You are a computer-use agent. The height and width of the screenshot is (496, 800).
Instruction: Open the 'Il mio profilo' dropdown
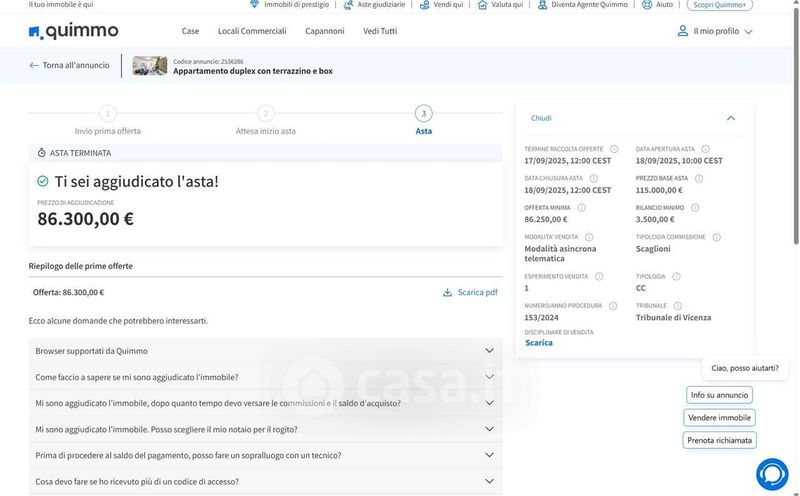(714, 31)
